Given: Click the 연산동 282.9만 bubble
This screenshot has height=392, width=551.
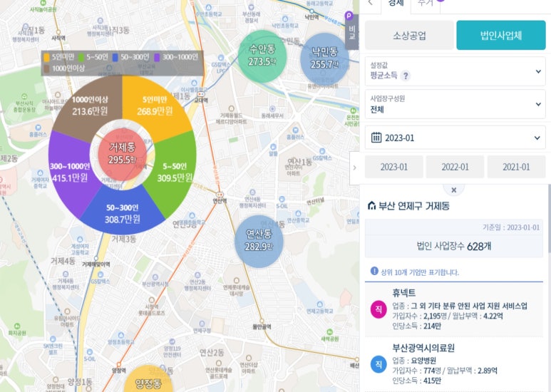Looking at the screenshot, I should point(259,241).
